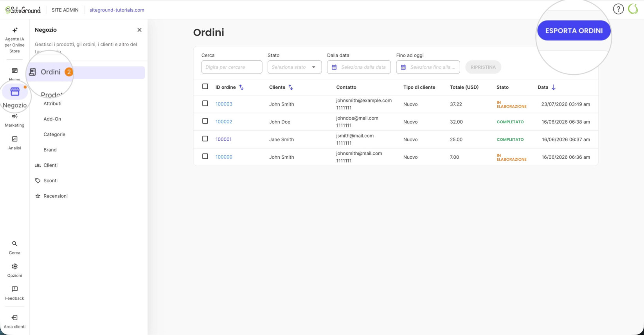Open Attributi in the Negozio menu
This screenshot has width=644, height=335.
pos(52,104)
